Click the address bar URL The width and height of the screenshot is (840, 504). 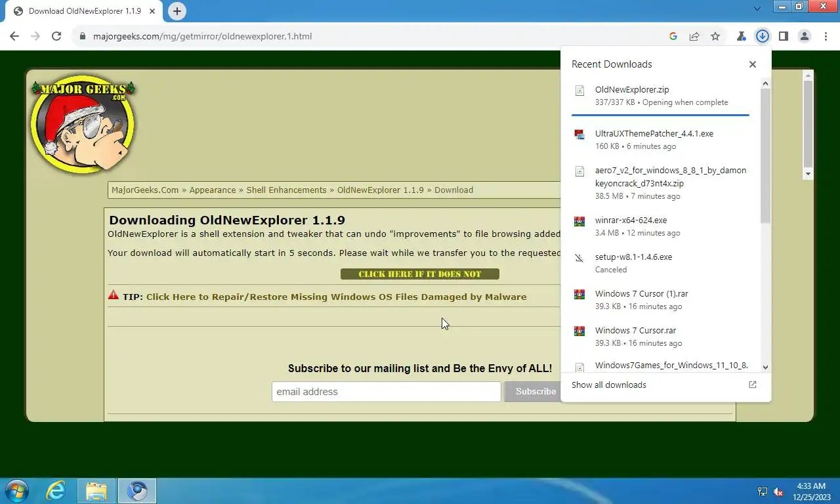click(202, 36)
